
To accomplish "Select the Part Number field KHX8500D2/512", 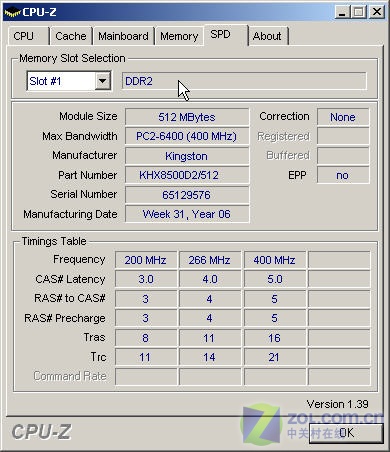I will [187, 175].
